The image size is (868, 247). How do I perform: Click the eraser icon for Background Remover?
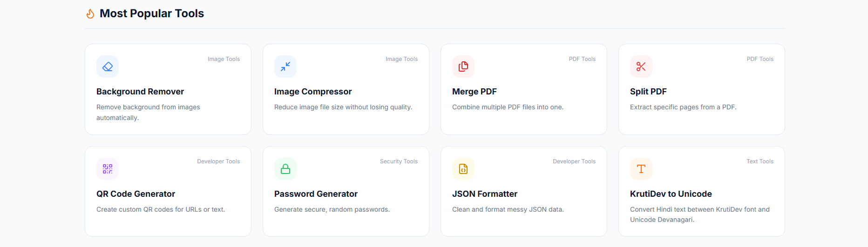pyautogui.click(x=108, y=67)
